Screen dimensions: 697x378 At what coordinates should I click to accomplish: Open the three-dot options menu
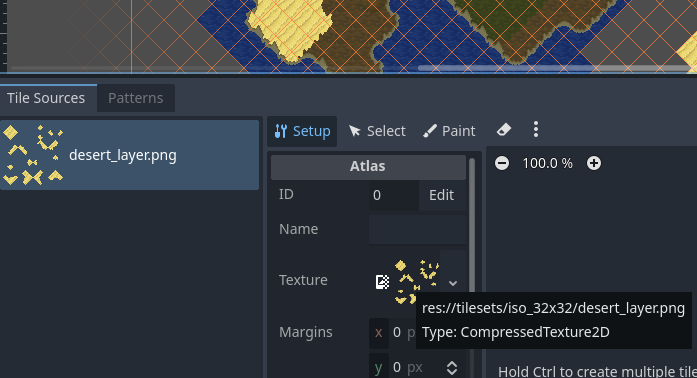536,129
